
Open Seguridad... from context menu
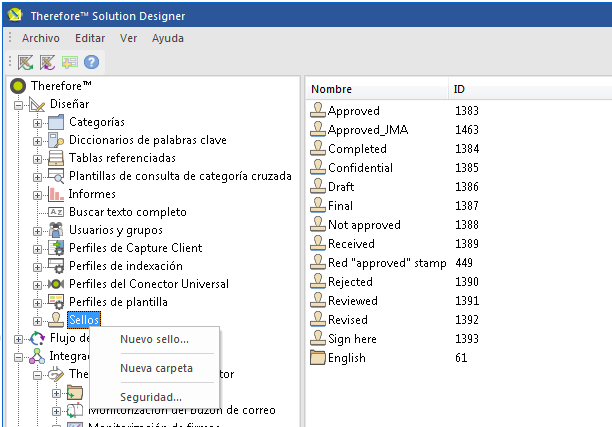(x=151, y=397)
